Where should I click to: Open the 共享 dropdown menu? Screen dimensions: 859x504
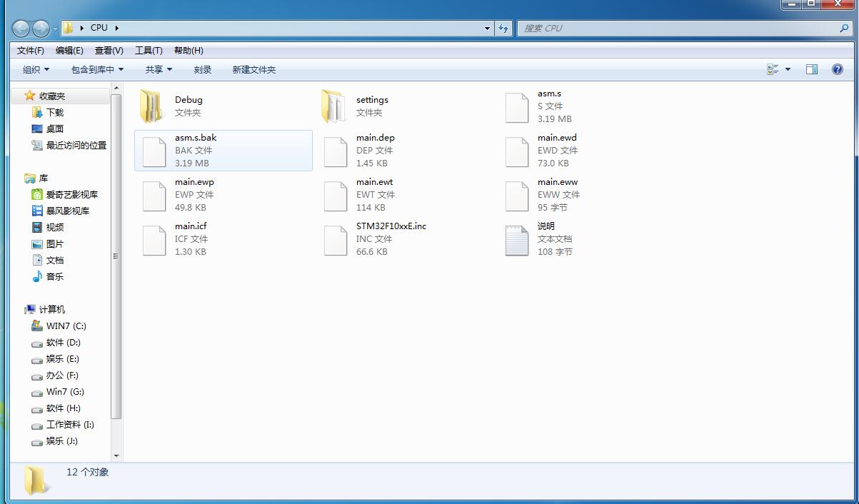click(x=158, y=69)
